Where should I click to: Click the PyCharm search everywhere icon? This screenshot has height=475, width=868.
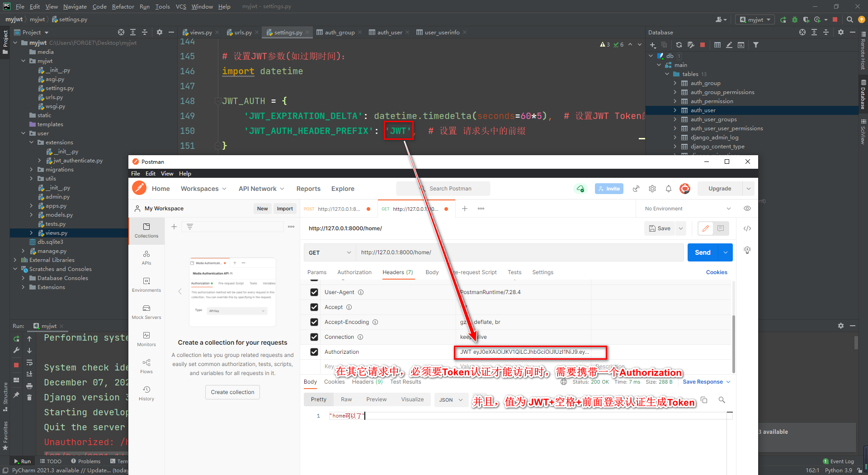tap(849, 19)
